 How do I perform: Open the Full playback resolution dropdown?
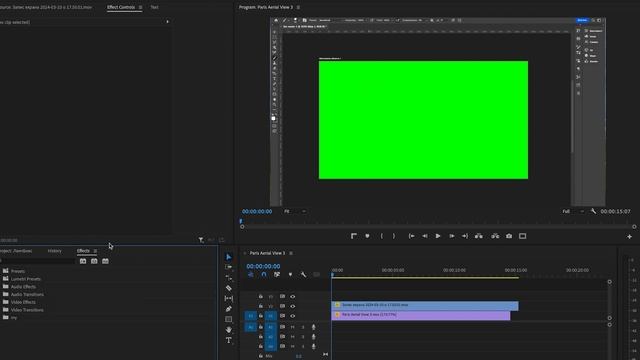(x=573, y=211)
